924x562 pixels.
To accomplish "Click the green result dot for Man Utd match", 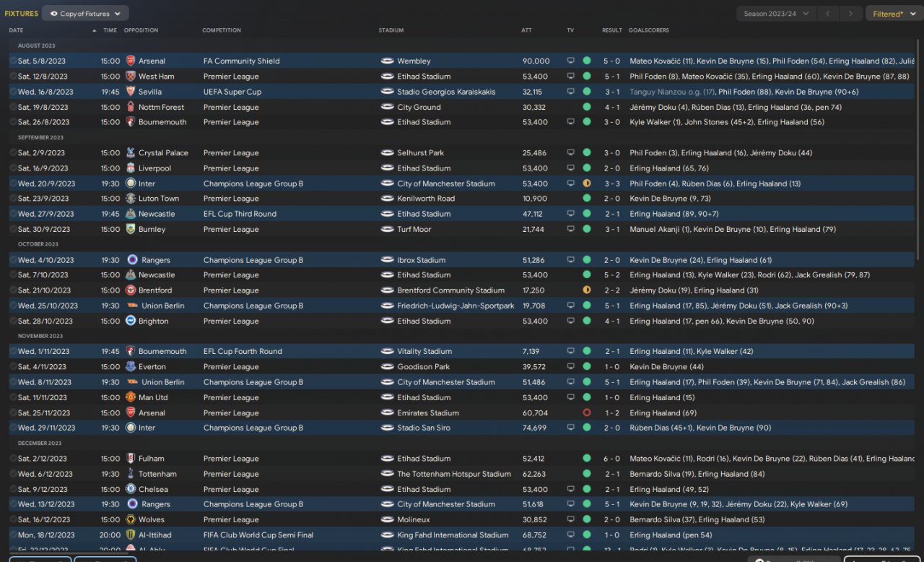I will point(587,397).
